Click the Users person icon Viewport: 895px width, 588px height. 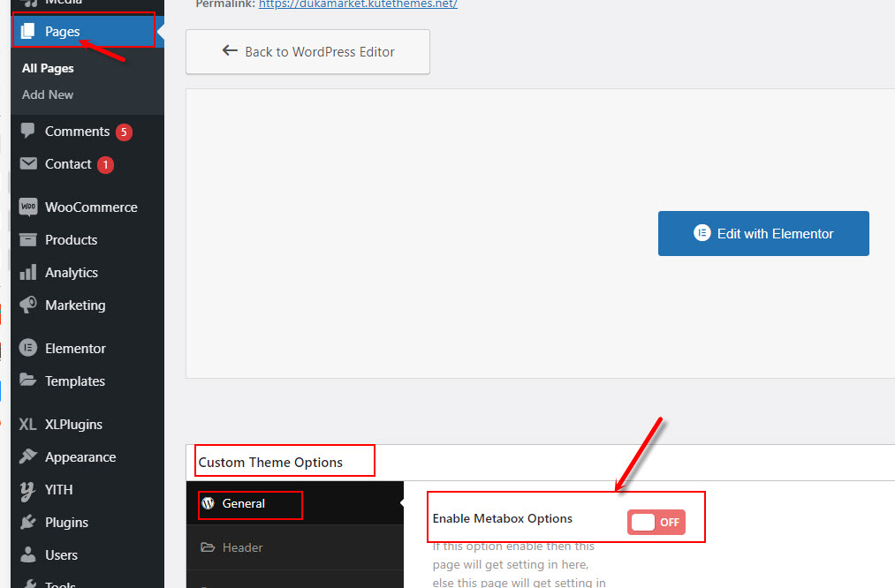[28, 554]
